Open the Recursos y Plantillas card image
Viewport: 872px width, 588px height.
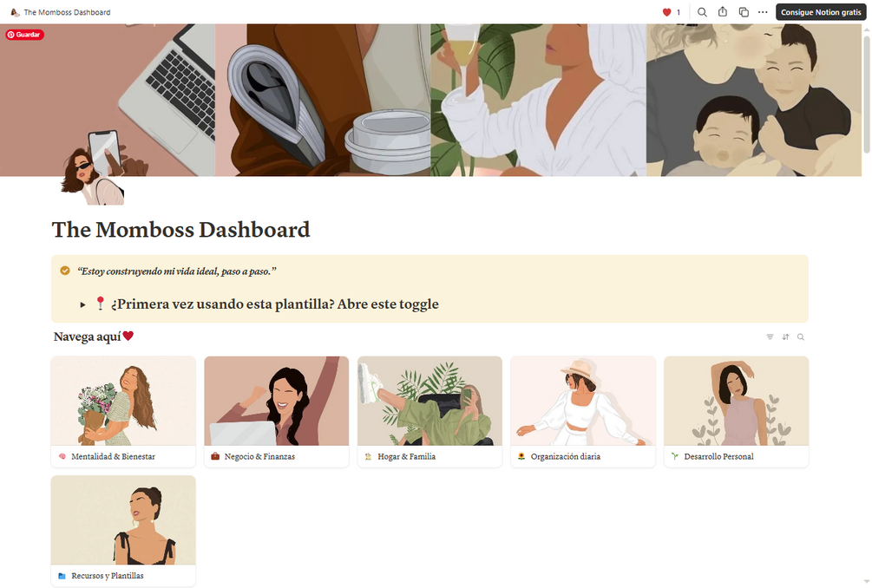point(123,520)
